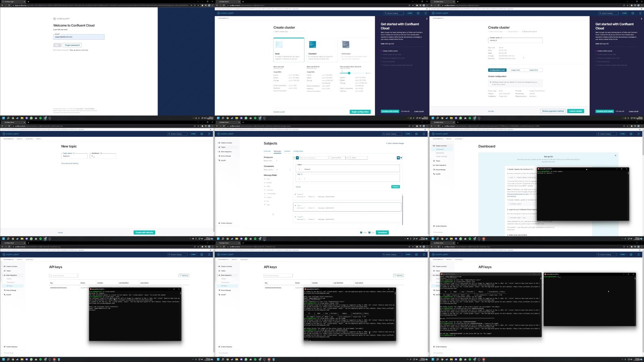Screen dimensions: 644x362
Task: Click the Go back link on the review screen
Action: [x=491, y=111]
